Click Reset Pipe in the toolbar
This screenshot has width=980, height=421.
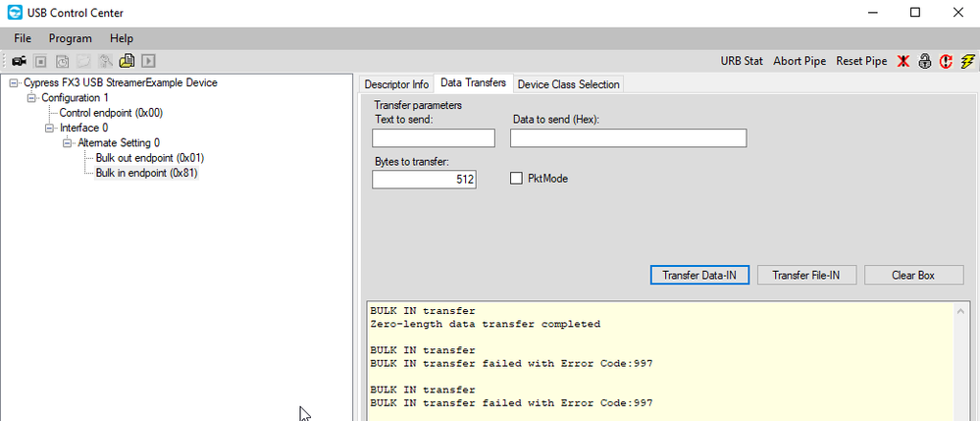(861, 61)
